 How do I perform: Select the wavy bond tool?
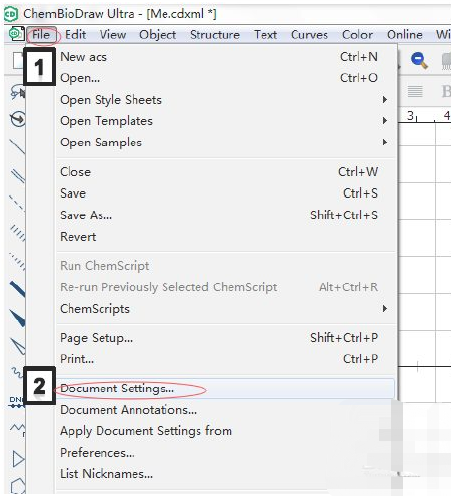point(17,373)
